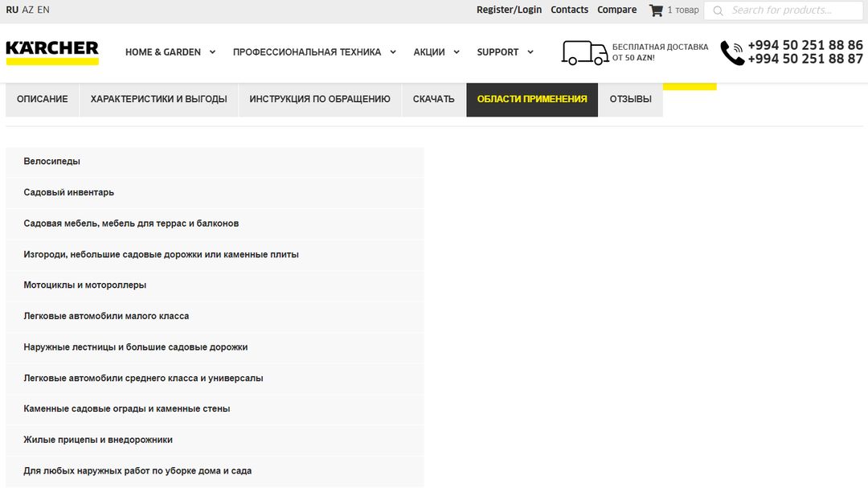
Task: Open Профессиональная техника menu
Action: tap(307, 52)
